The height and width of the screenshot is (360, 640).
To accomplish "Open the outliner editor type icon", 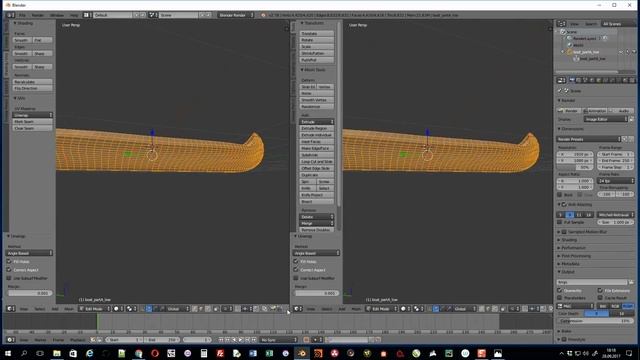I will point(562,24).
